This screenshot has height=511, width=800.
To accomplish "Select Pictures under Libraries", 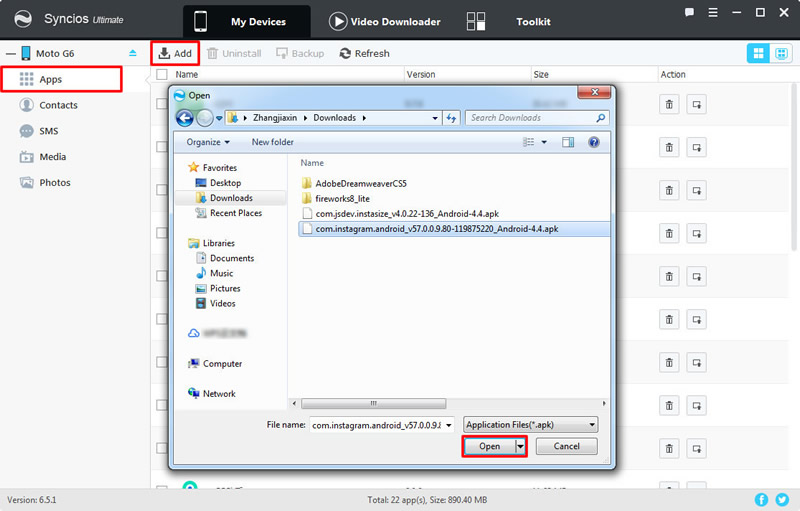I will click(218, 289).
